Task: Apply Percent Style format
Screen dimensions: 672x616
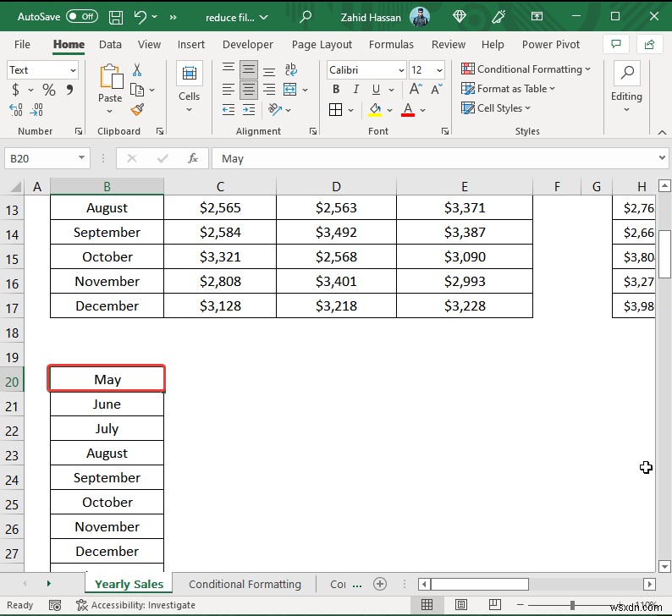Action: pos(49,90)
